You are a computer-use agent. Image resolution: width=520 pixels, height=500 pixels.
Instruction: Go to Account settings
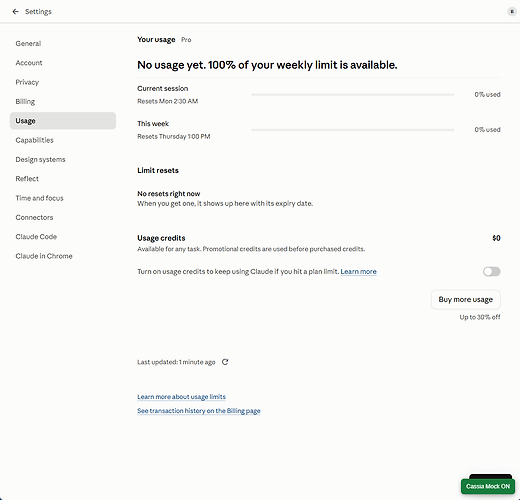tap(63, 63)
